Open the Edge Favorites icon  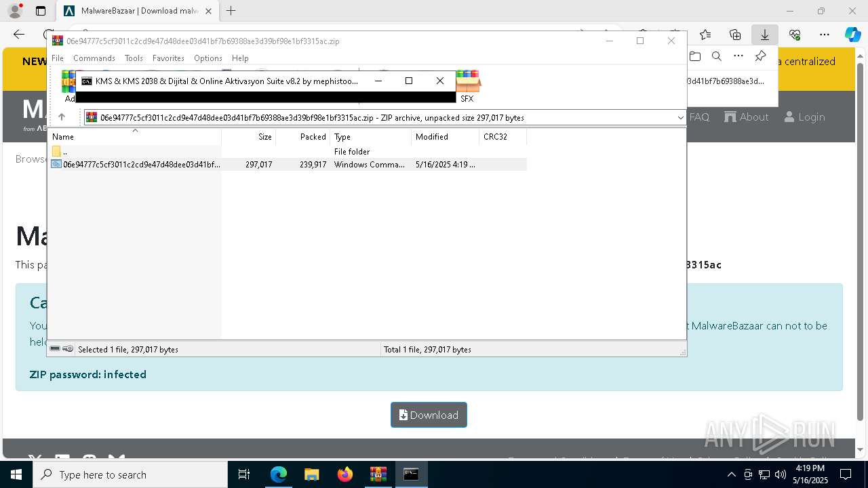click(x=705, y=35)
